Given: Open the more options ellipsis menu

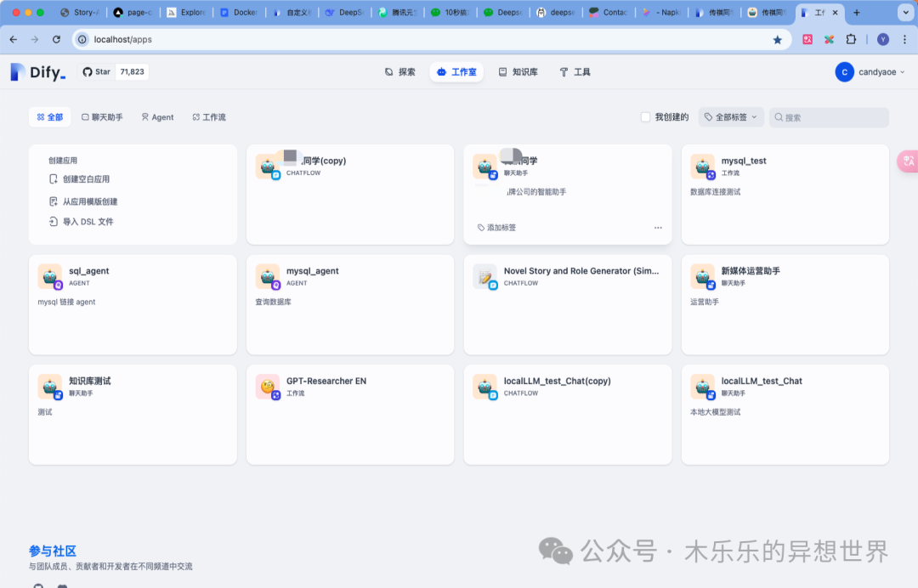Looking at the screenshot, I should click(658, 228).
